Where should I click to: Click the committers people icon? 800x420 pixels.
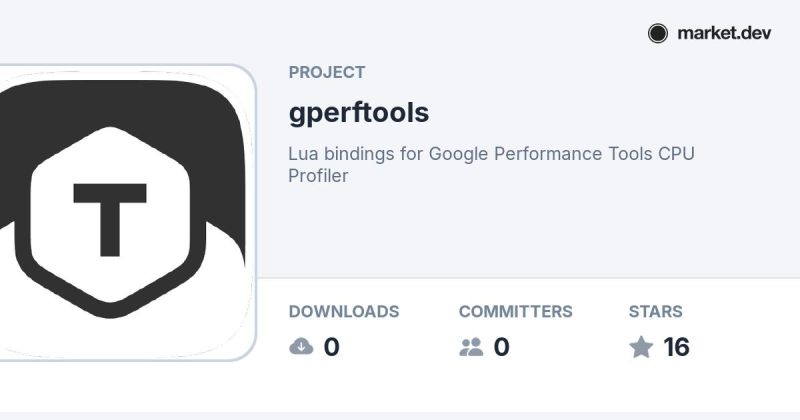coord(471,347)
